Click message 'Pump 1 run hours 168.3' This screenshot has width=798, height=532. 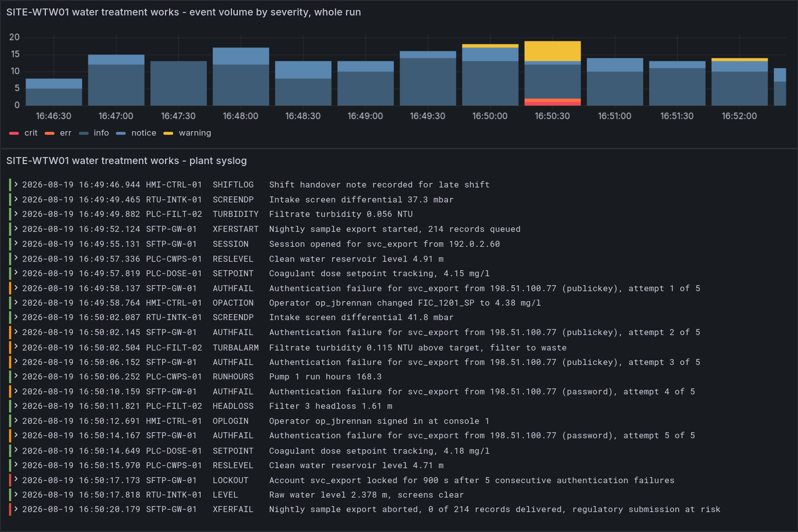(325, 376)
